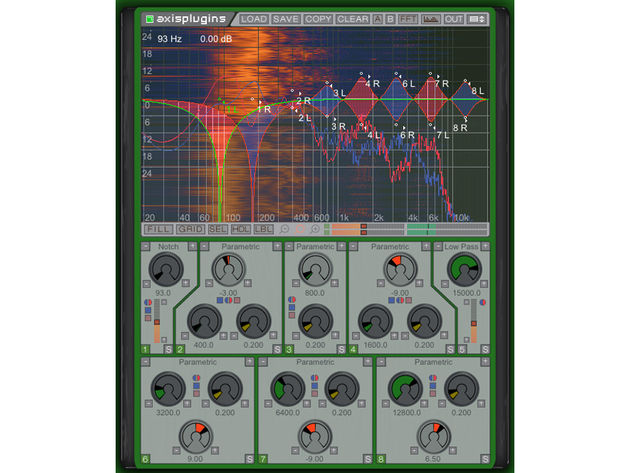The image size is (630, 473).
Task: Click next filter type plus for Low Pass band
Action: tap(485, 246)
